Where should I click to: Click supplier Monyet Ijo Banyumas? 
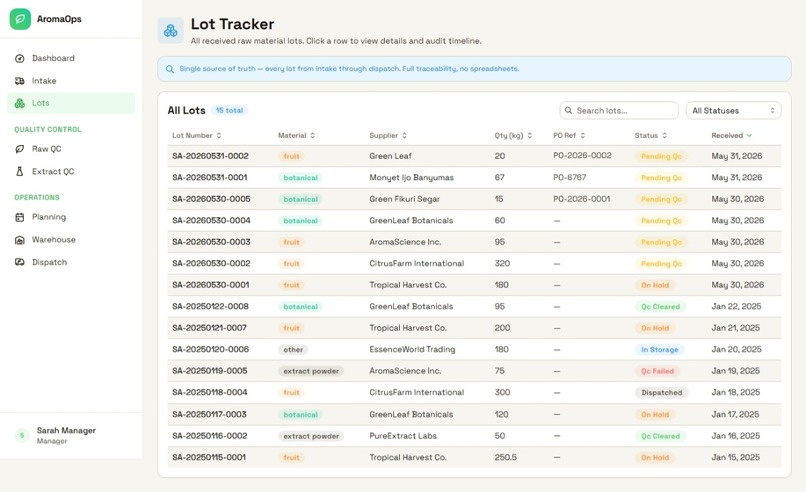point(411,177)
